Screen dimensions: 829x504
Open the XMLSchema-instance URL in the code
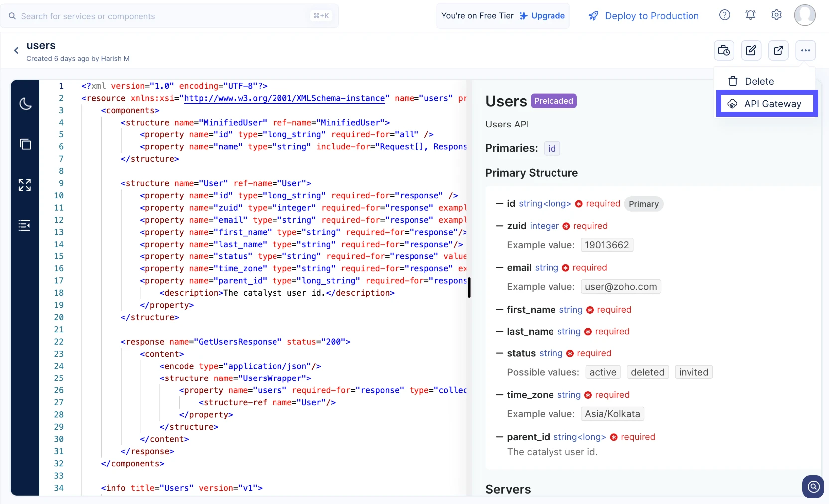coord(284,98)
